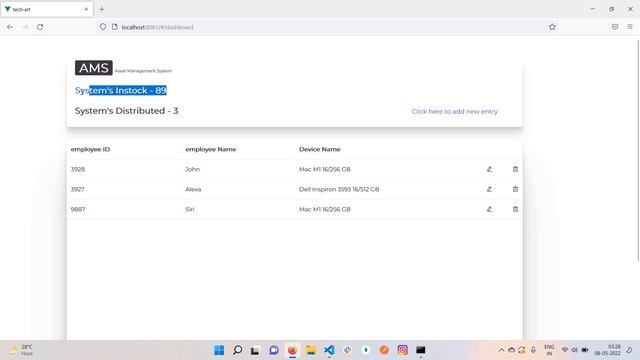Click Siri's 'Mac M1 16/256 GB' device cell
The width and height of the screenshot is (640, 360).
click(324, 209)
